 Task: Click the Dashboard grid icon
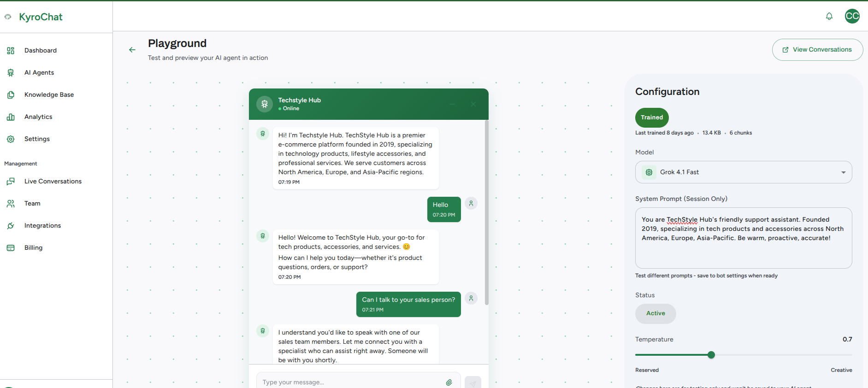pos(11,51)
